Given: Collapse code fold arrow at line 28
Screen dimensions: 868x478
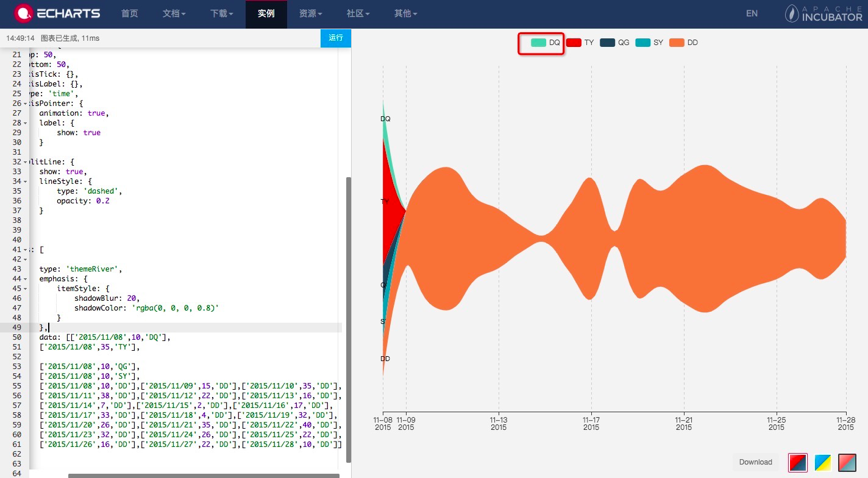Looking at the screenshot, I should pyautogui.click(x=25, y=123).
